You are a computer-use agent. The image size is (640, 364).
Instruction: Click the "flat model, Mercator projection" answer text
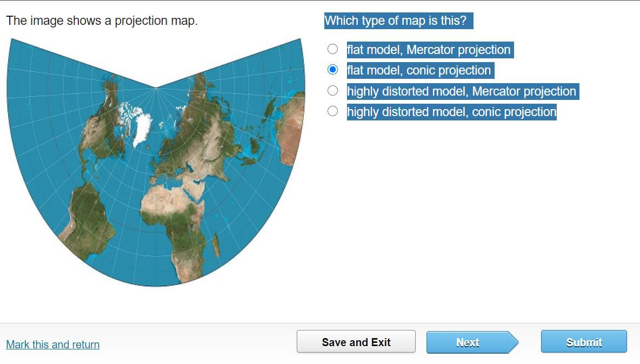pyautogui.click(x=429, y=50)
